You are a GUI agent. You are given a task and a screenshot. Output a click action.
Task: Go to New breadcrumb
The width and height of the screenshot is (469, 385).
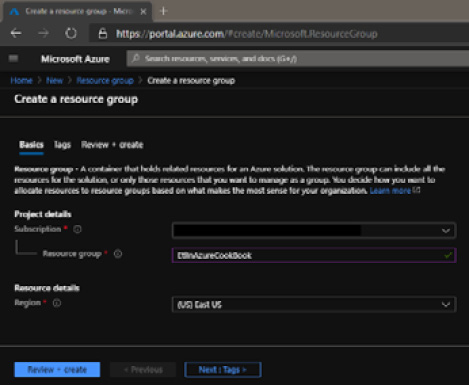pyautogui.click(x=54, y=80)
